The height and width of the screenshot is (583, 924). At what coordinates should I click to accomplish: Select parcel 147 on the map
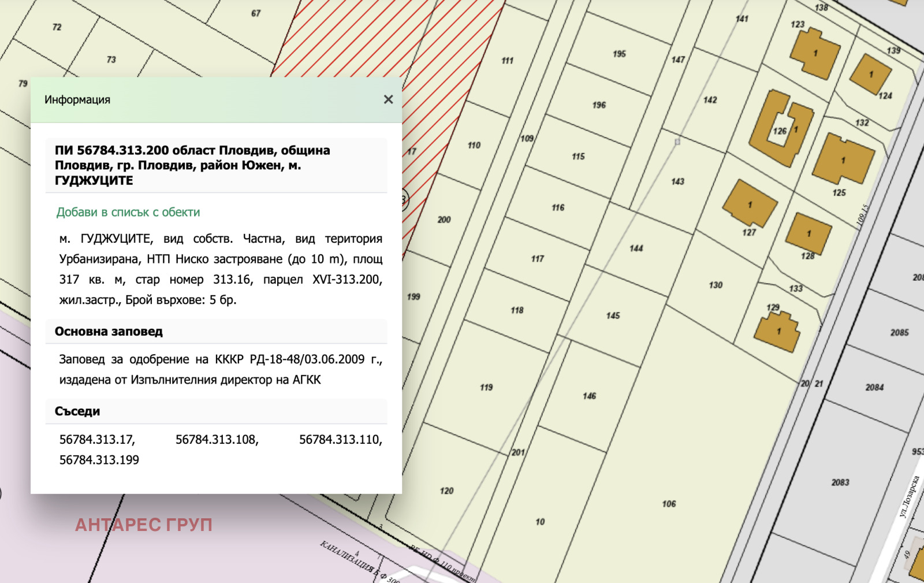(x=678, y=60)
